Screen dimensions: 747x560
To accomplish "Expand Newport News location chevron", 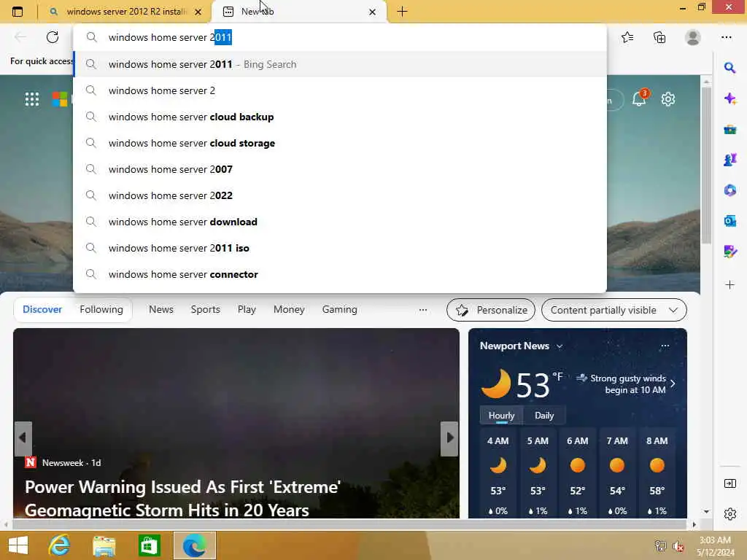I will (560, 346).
